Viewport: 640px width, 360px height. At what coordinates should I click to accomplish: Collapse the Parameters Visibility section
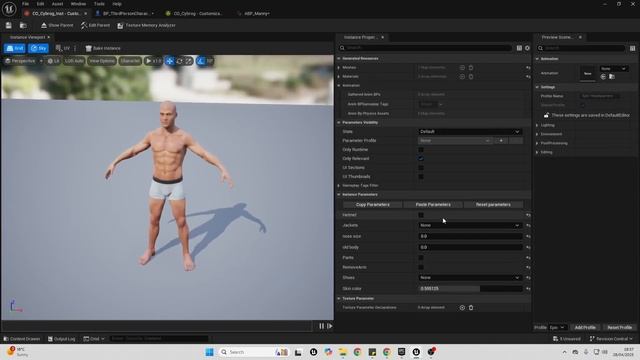[x=339, y=122]
